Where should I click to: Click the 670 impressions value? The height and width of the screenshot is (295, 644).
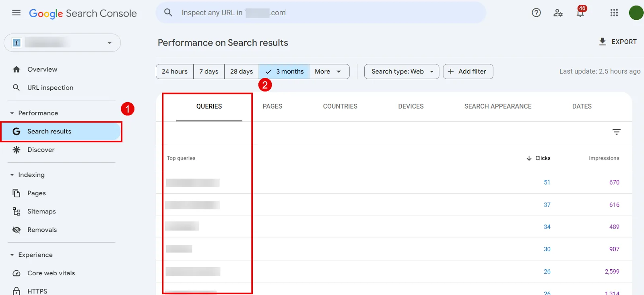614,182
